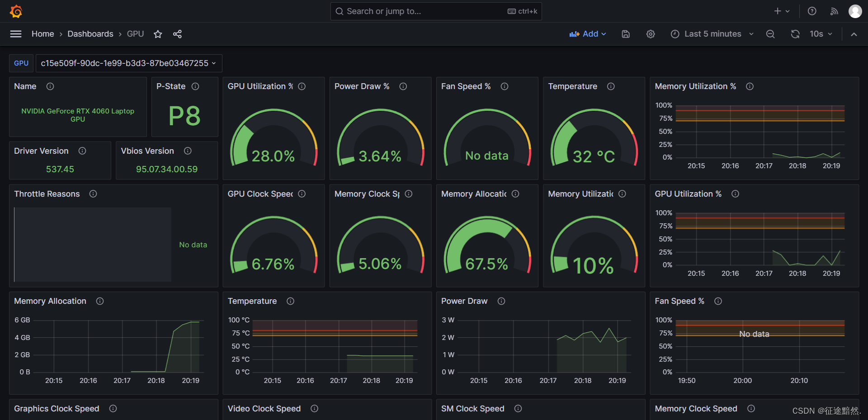Show info for GPU Clock Speed gauge
868x420 pixels.
point(302,194)
